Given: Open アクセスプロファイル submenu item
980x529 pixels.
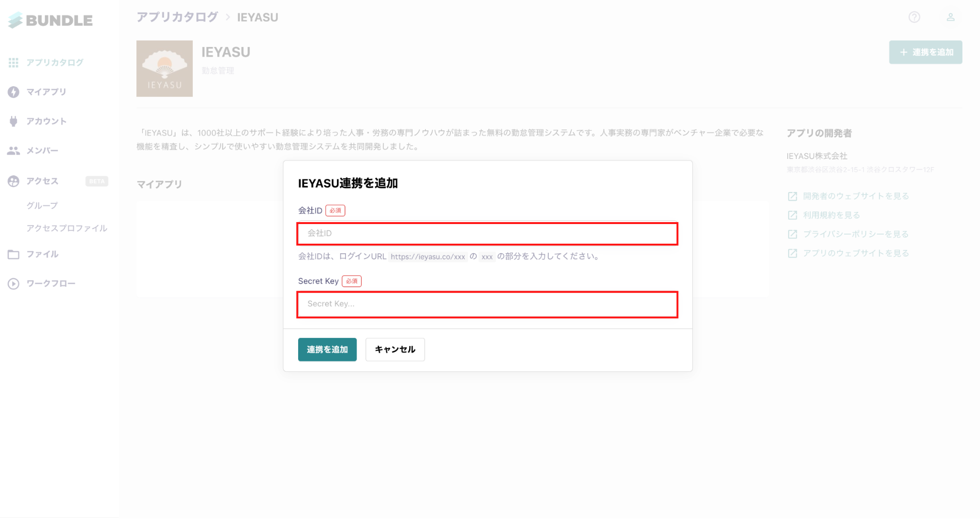Looking at the screenshot, I should [x=67, y=228].
